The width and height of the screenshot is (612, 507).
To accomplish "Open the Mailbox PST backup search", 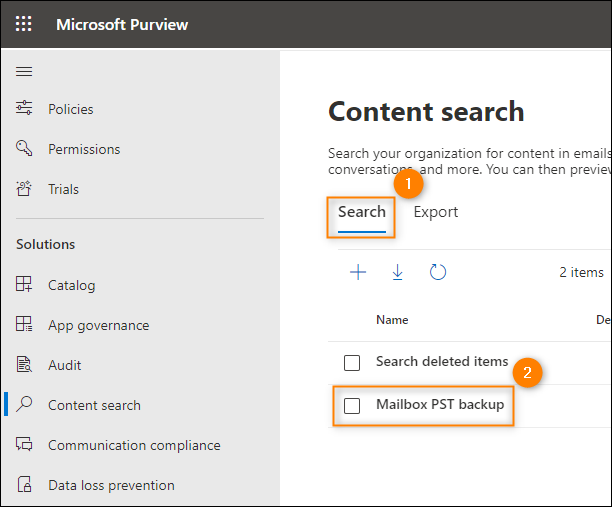I will [x=440, y=404].
